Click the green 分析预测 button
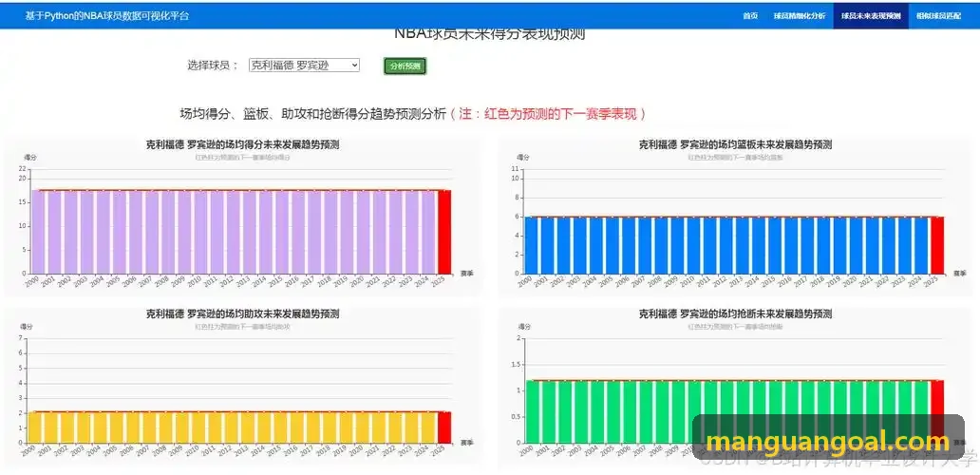Image resolution: width=980 pixels, height=475 pixels. point(405,66)
